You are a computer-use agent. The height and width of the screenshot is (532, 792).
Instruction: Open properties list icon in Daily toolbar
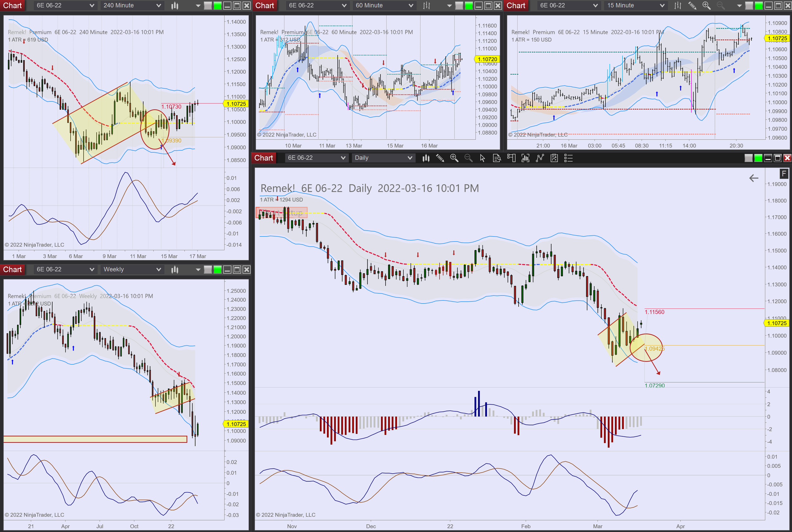click(568, 158)
